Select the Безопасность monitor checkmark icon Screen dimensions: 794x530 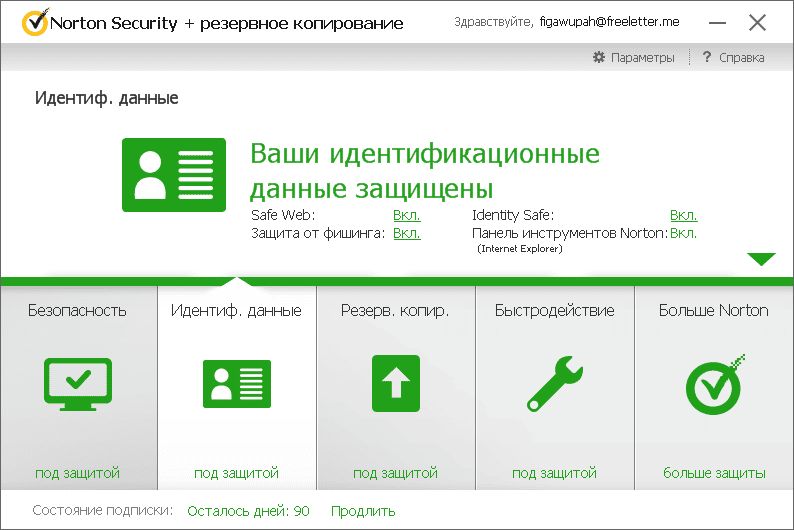click(x=78, y=384)
